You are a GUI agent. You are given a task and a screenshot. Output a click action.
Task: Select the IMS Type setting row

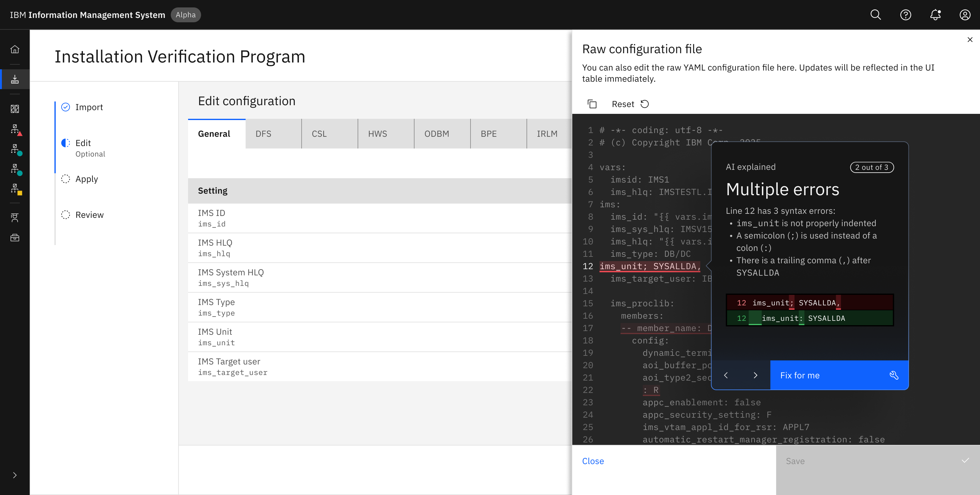click(x=380, y=308)
